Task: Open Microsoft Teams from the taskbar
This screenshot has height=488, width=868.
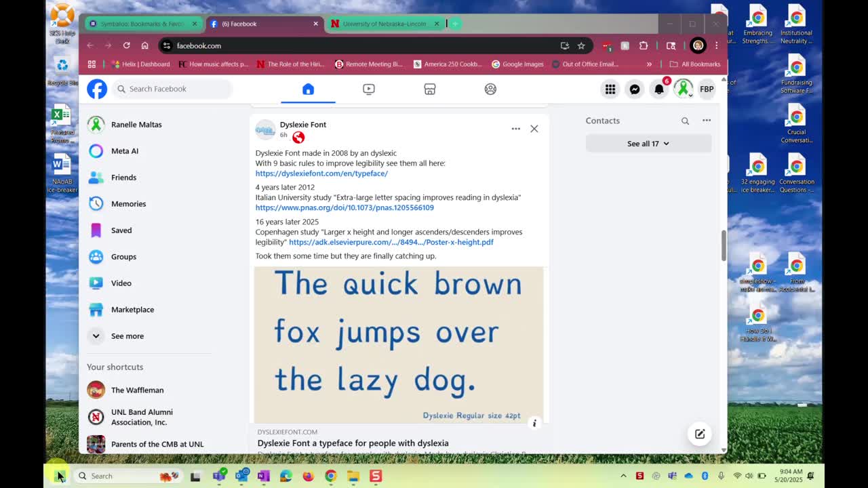Action: click(219, 476)
